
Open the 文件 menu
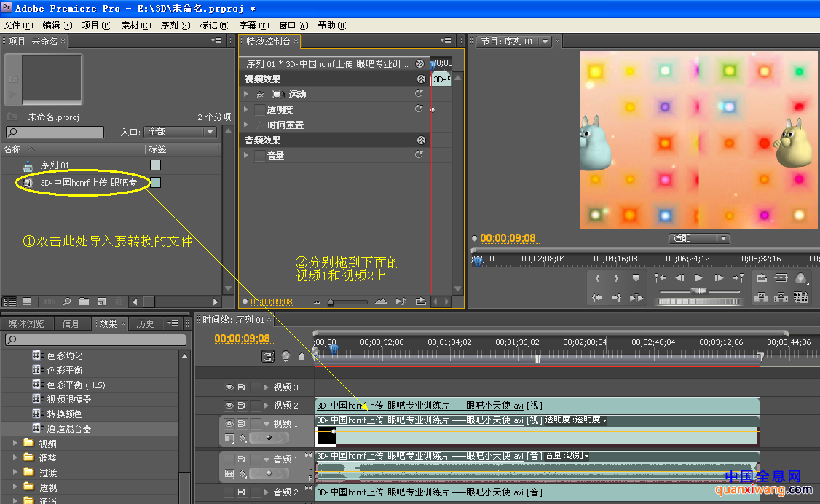pos(17,25)
